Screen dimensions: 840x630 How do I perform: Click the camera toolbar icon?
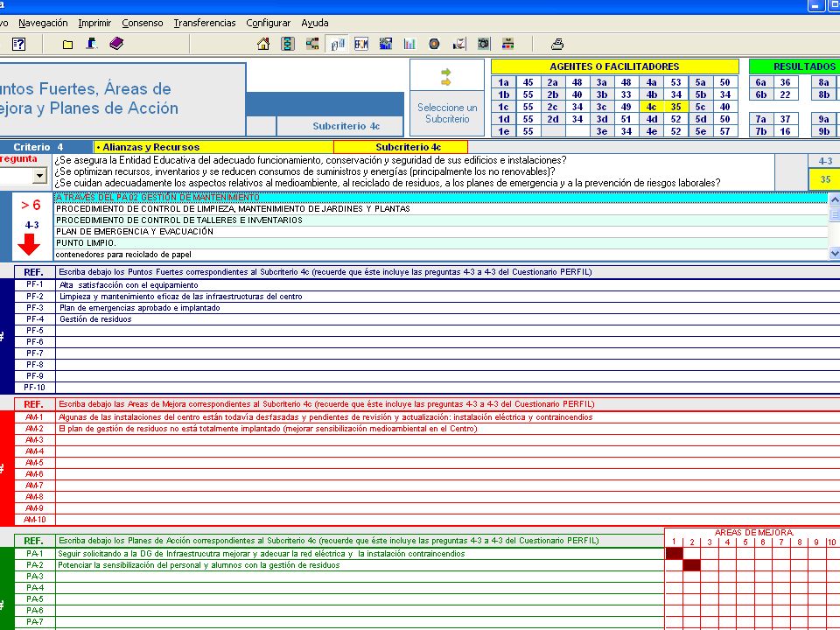coord(484,44)
